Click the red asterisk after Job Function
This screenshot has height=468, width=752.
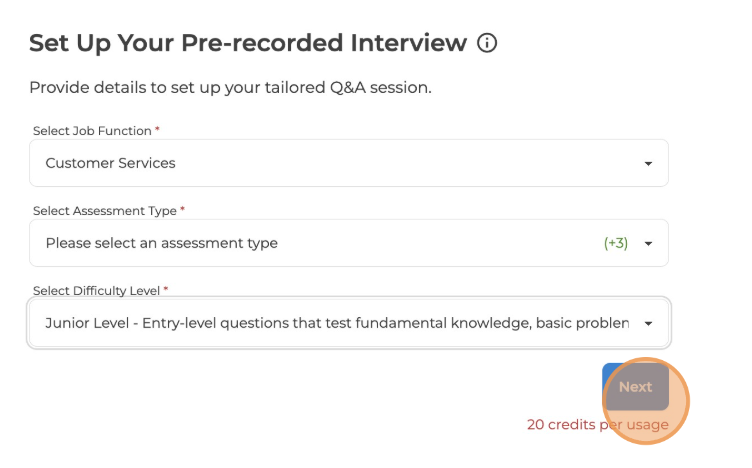[x=157, y=130]
